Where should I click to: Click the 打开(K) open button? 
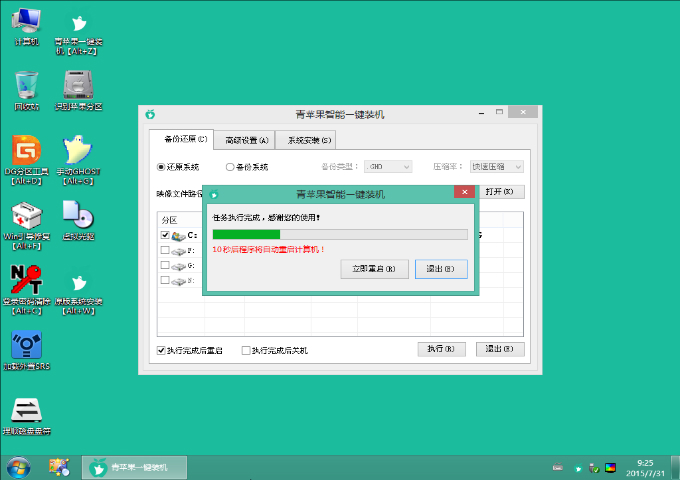tap(502, 192)
